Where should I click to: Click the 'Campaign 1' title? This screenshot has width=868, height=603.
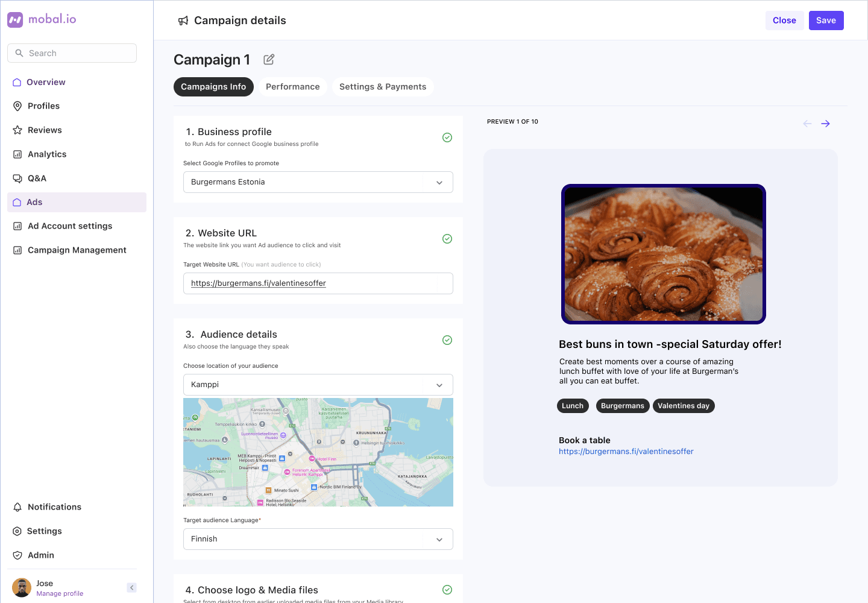click(x=212, y=60)
